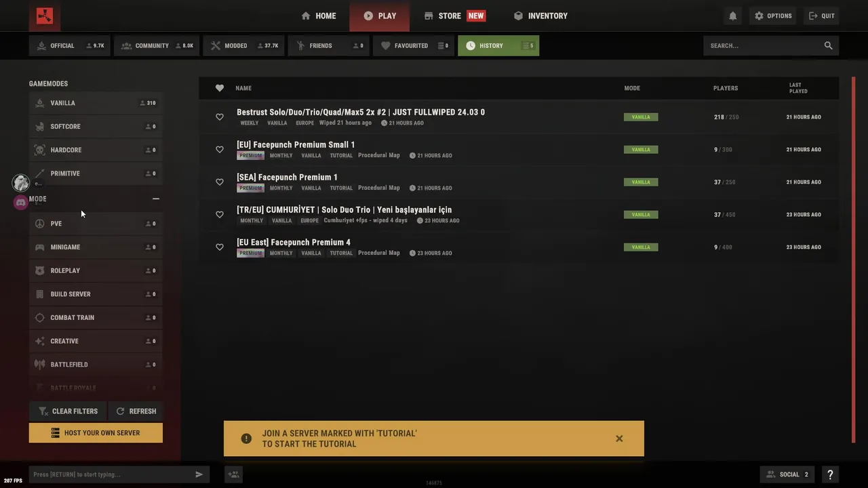Favourite [EU East] Facepunch Premium 4
This screenshot has height=488, width=868.
point(220,247)
